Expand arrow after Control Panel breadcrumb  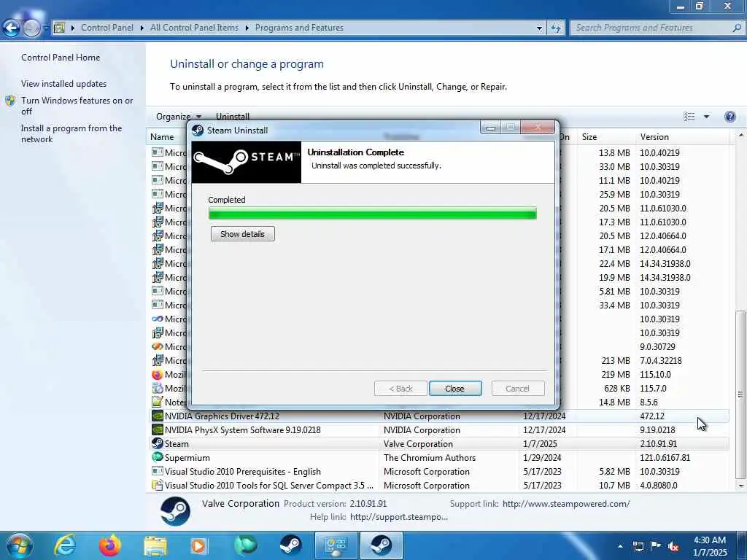[142, 28]
